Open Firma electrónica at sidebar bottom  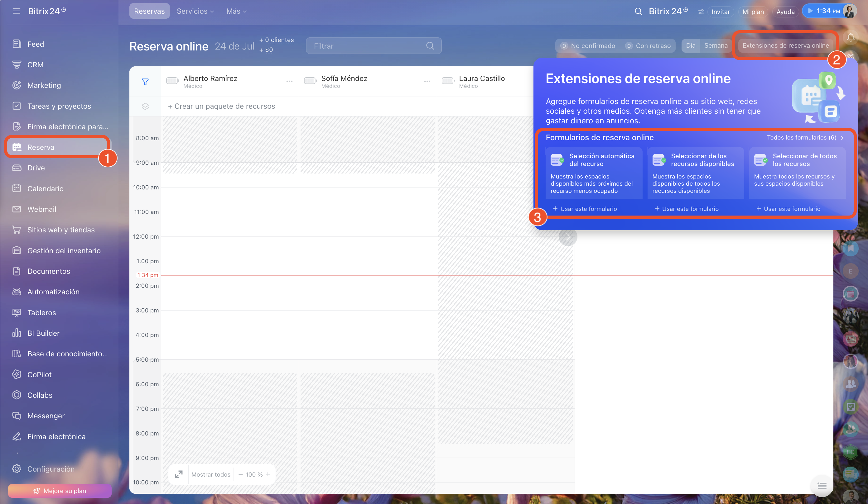tap(56, 436)
